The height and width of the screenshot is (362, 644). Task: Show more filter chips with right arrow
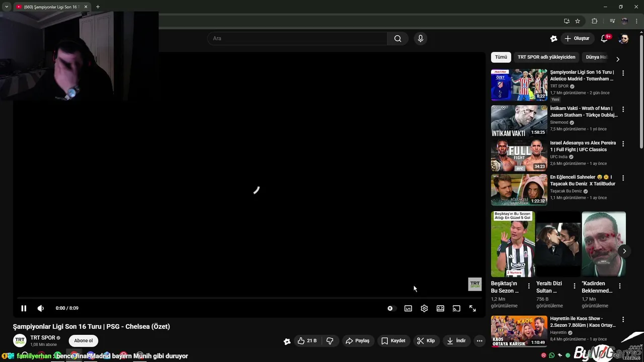click(618, 59)
